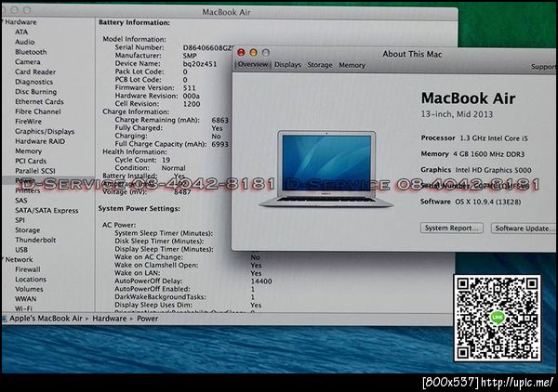The height and width of the screenshot is (392, 558).
Task: Select Storage in the System Report sidebar
Action: 27,230
